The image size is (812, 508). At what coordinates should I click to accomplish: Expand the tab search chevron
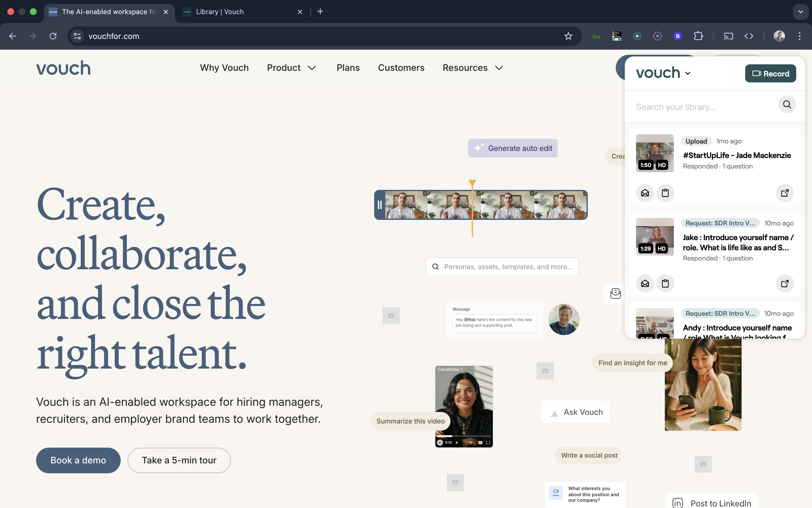(x=801, y=12)
